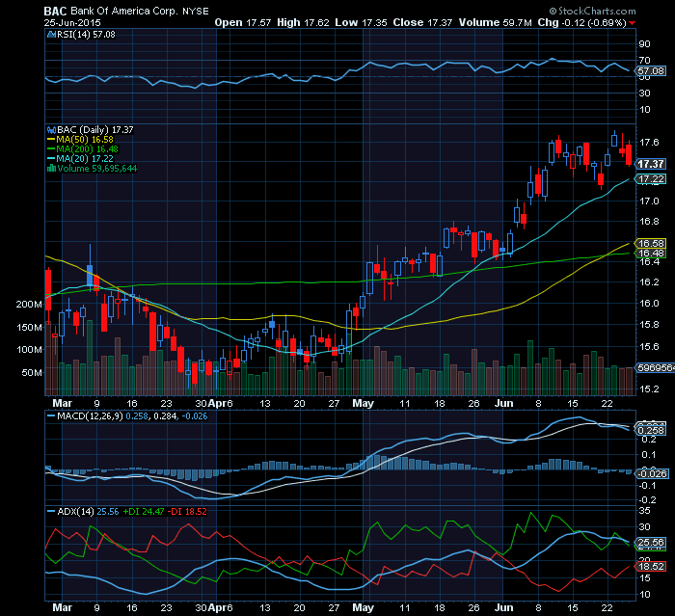Click the ADX(14) legend line marker
The height and width of the screenshot is (616, 675).
pyautogui.click(x=51, y=511)
